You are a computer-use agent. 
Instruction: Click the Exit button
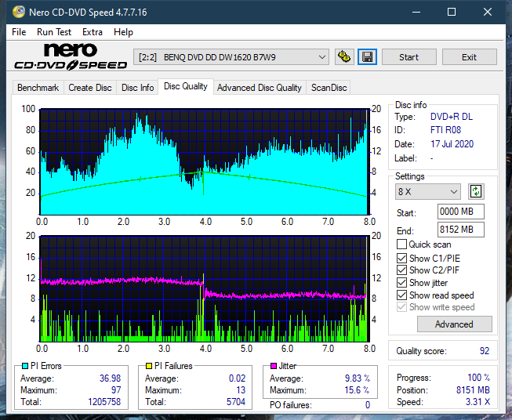[469, 57]
